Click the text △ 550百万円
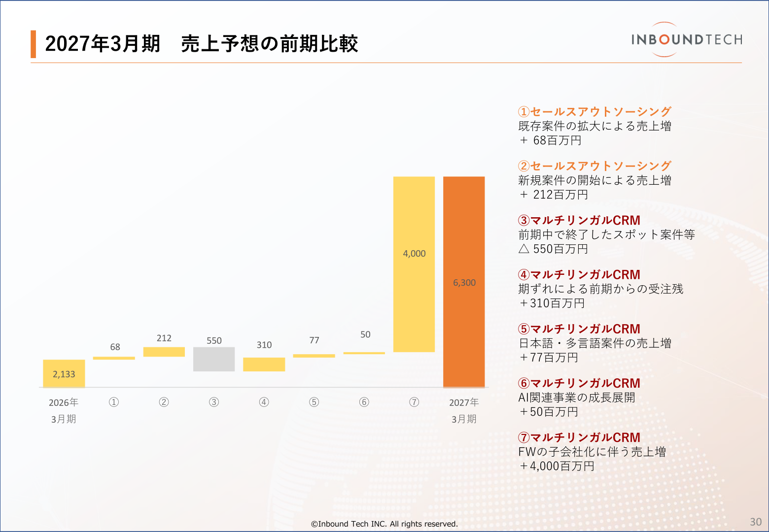769x532 pixels. click(x=554, y=249)
